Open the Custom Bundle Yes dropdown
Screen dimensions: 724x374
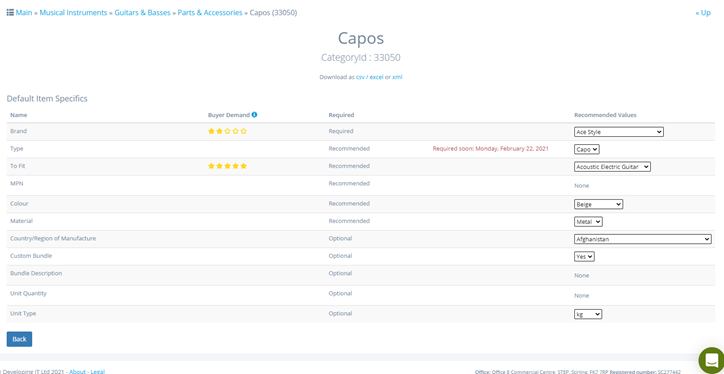tap(584, 257)
